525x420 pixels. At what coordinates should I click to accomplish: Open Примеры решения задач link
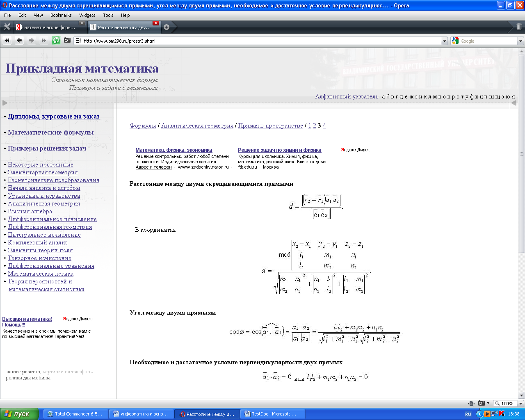(x=47, y=148)
